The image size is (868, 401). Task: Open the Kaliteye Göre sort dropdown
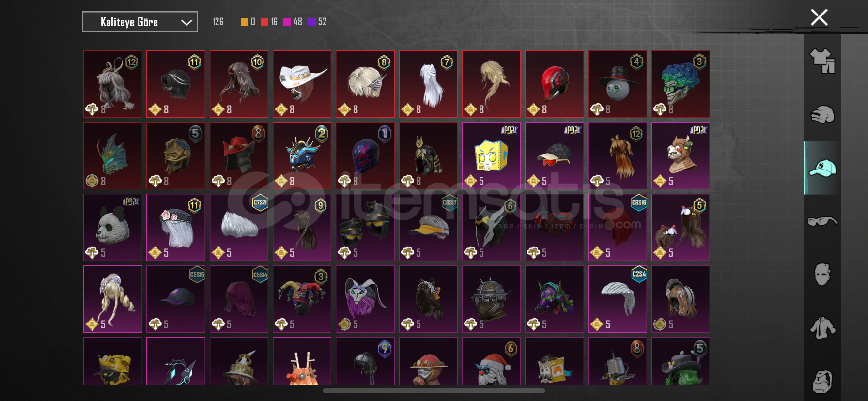139,22
